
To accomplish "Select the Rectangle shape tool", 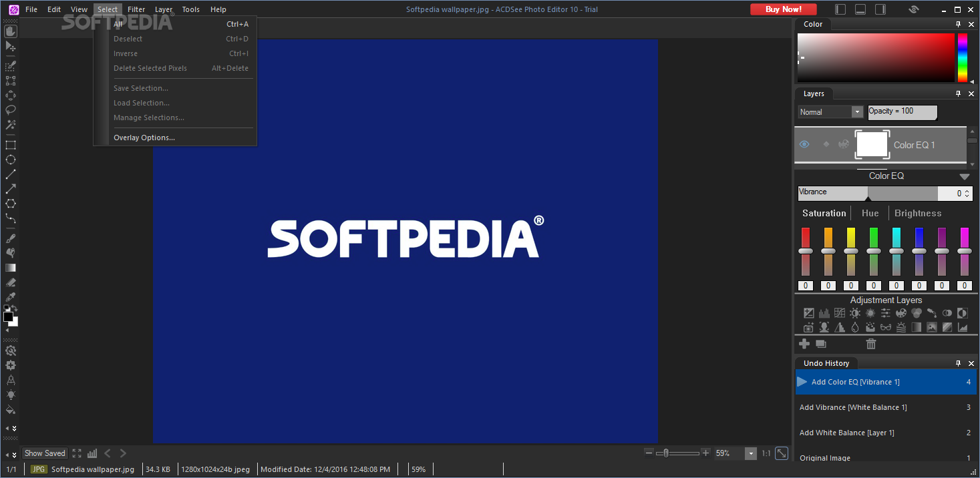I will tap(10, 145).
